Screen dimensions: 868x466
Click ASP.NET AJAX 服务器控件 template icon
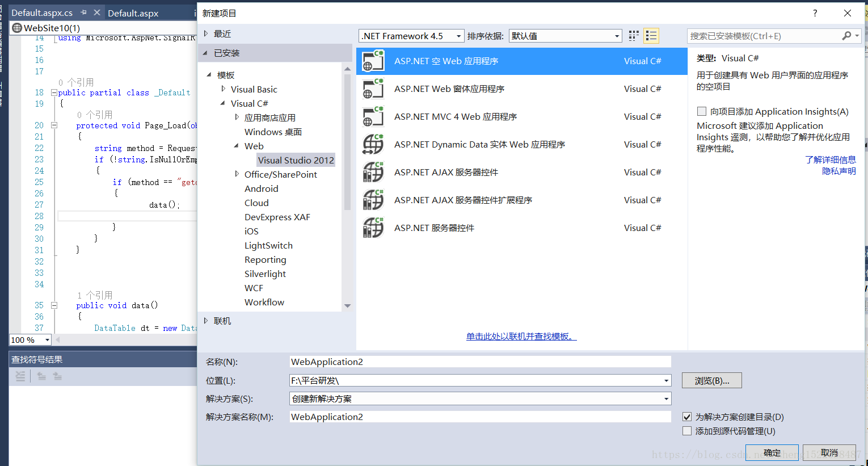click(373, 172)
